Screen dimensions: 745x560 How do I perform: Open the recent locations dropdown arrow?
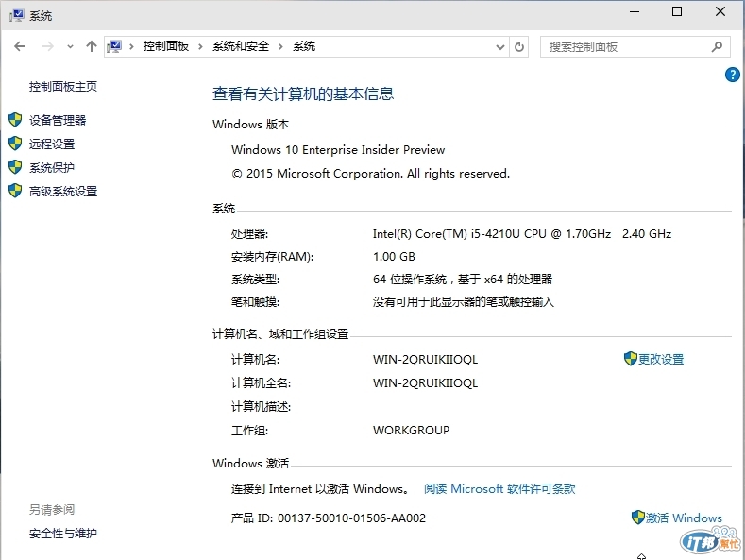pos(70,46)
